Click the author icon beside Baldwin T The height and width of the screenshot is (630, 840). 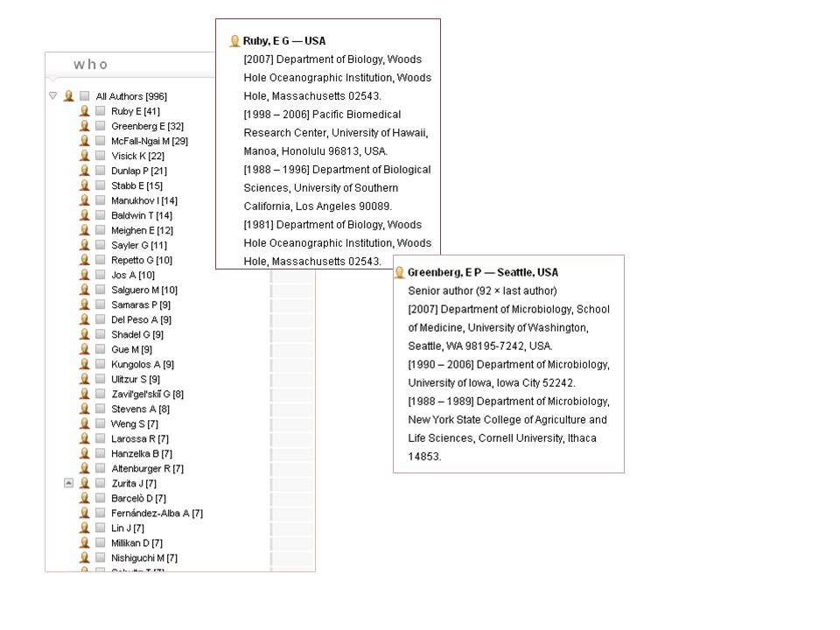(85, 215)
